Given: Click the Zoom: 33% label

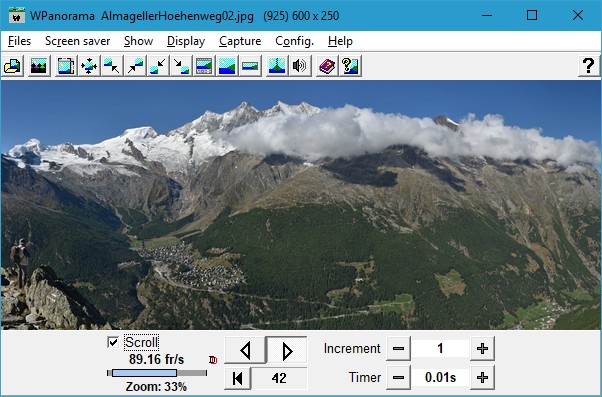Looking at the screenshot, I should (x=156, y=386).
